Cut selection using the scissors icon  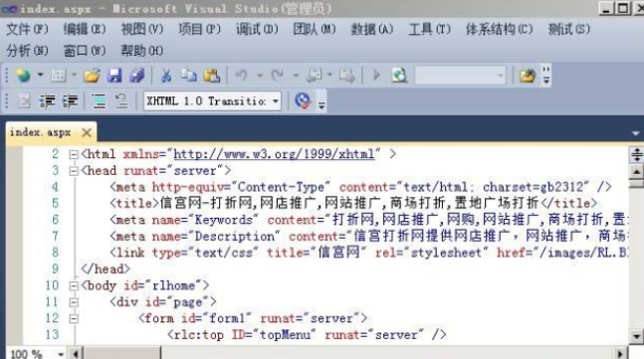(166, 76)
